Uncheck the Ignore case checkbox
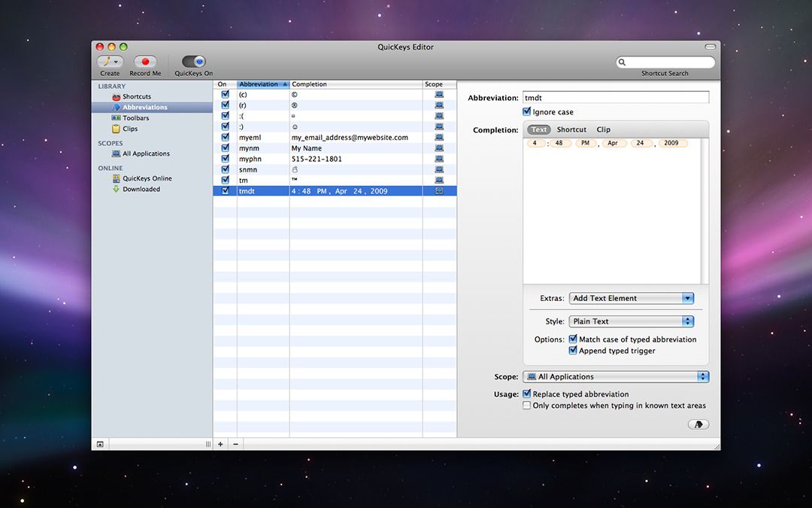Viewport: 812px width, 508px height. click(x=527, y=112)
